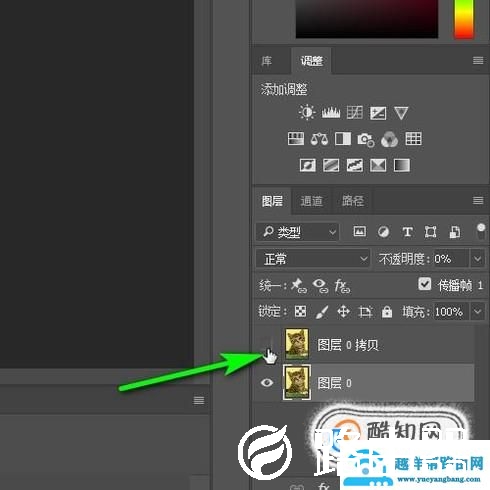Unify layer visibility icon
Viewport: 490px width, 490px height.
(321, 286)
